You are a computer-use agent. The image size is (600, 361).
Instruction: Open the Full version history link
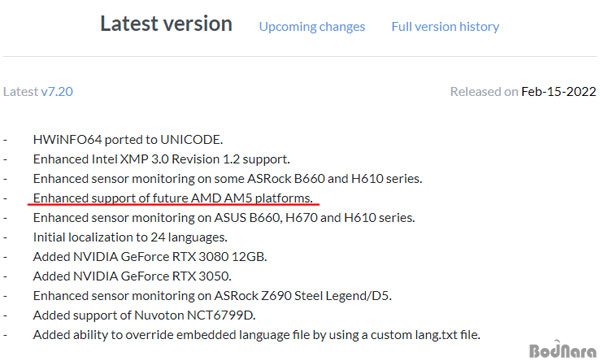tap(445, 27)
